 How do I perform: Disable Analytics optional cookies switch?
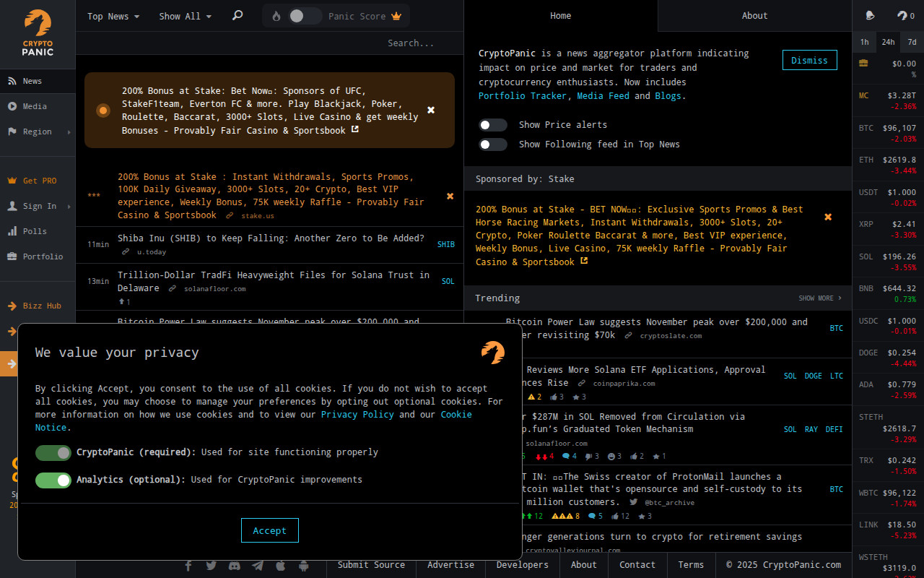tap(53, 480)
